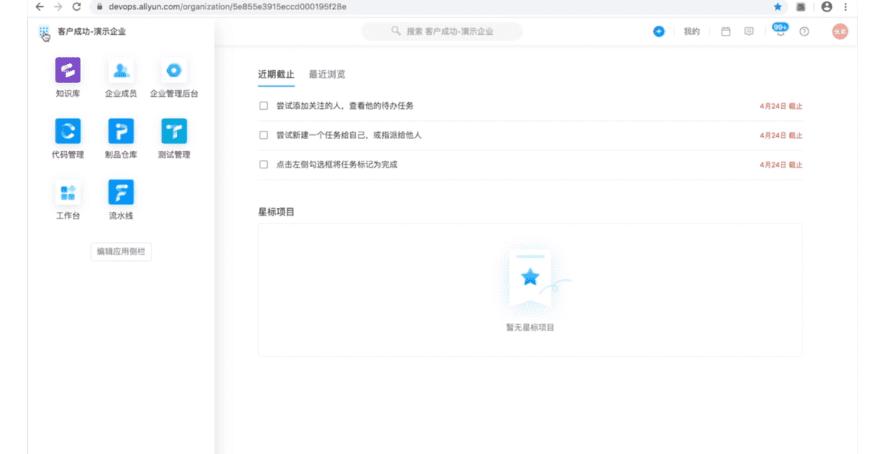The image size is (885, 454).
Task: Launch the 制品仓库 artifact repository app
Action: click(x=121, y=131)
